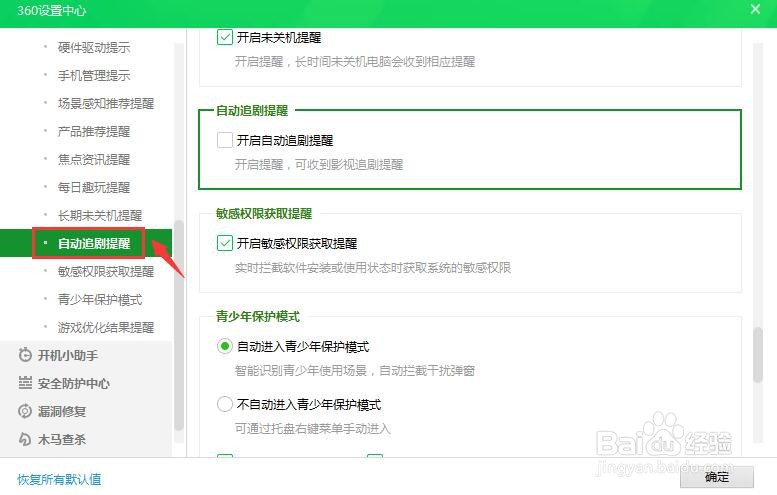This screenshot has width=777, height=495.
Task: Open 漏洞修复 settings section
Action: (52, 411)
